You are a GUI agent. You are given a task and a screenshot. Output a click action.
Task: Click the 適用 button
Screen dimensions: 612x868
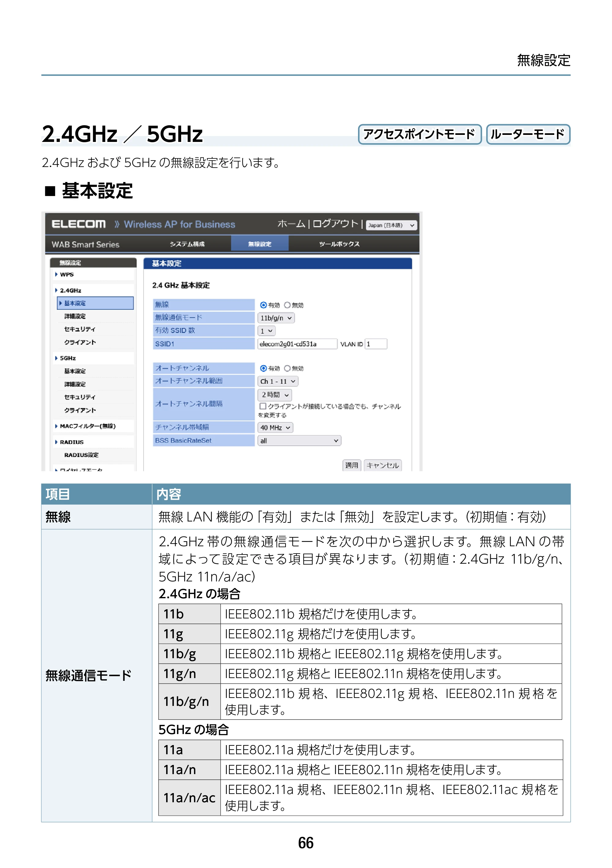(351, 466)
